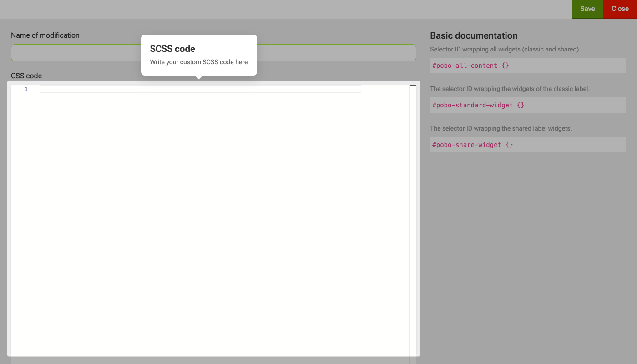Focus the Name of modification input field

point(213,53)
